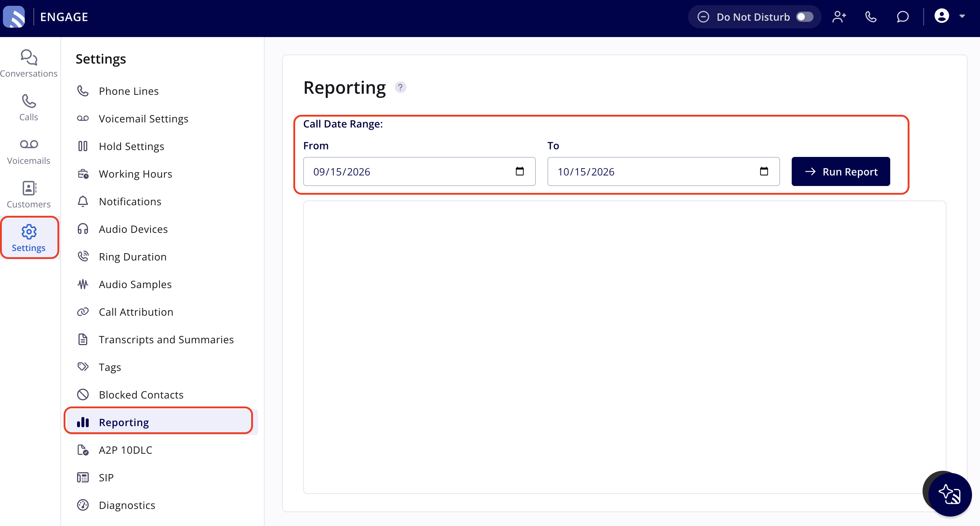Click the ENGAGE brand text
This screenshot has width=980, height=526.
coord(64,17)
